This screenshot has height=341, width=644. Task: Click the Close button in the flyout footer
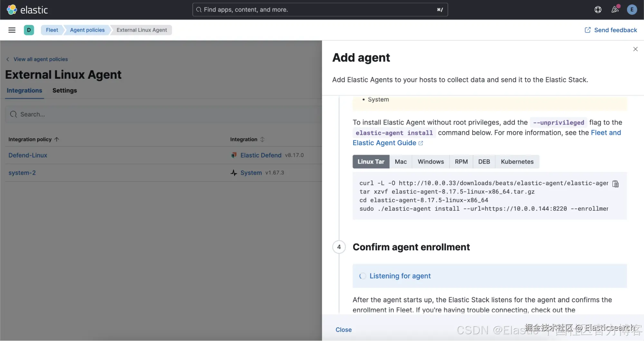coord(343,330)
